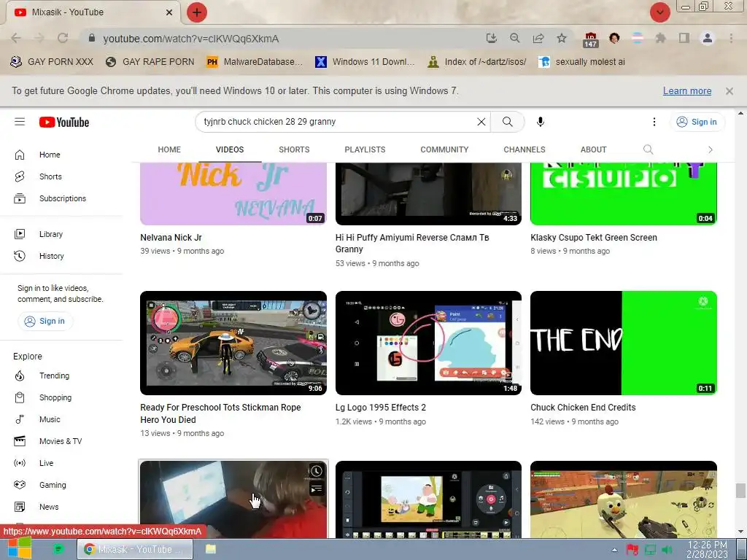The height and width of the screenshot is (560, 747).
Task: Switch to the ABOUT tab
Action: coord(593,149)
